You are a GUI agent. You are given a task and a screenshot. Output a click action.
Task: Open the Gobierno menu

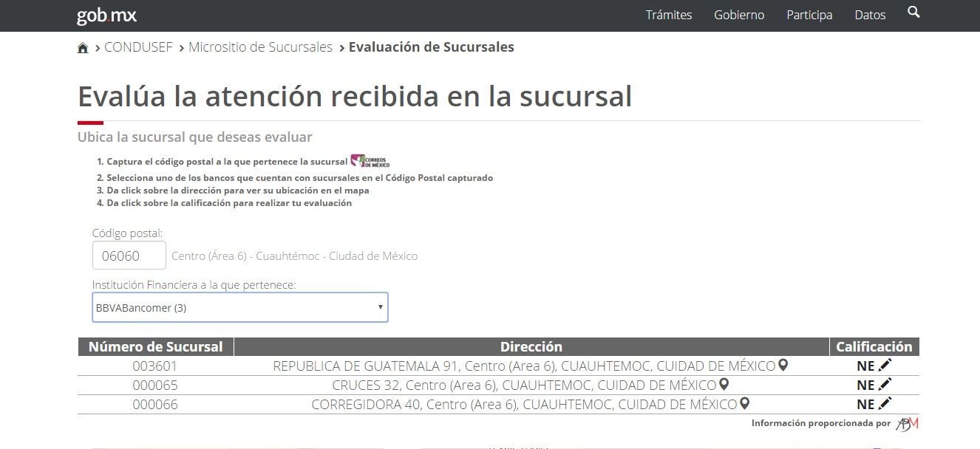pyautogui.click(x=738, y=15)
